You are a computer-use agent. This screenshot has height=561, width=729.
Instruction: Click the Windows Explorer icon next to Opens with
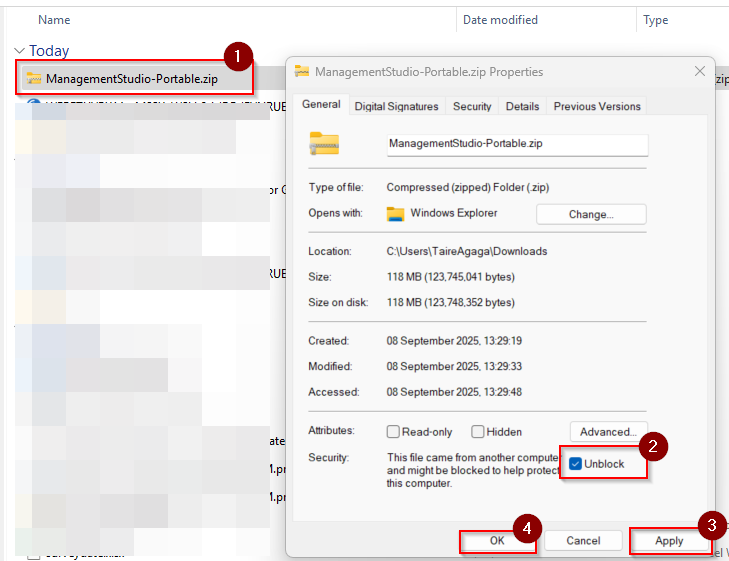click(395, 214)
